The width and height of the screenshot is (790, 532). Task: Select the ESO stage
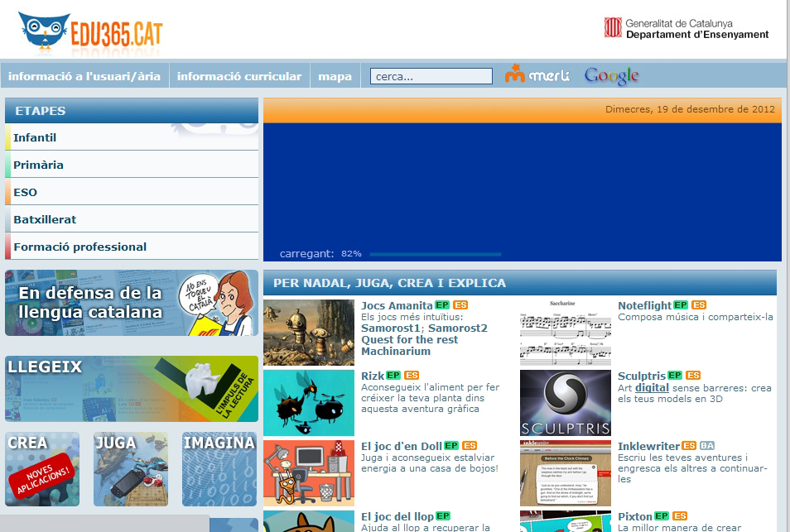tap(132, 192)
